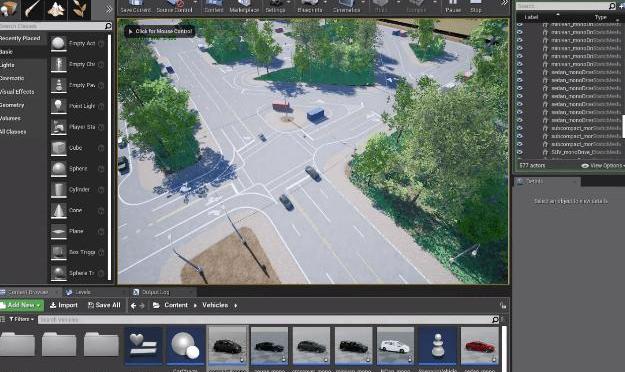
Task: Open the Filters dropdown in Content Browser
Action: (x=21, y=319)
